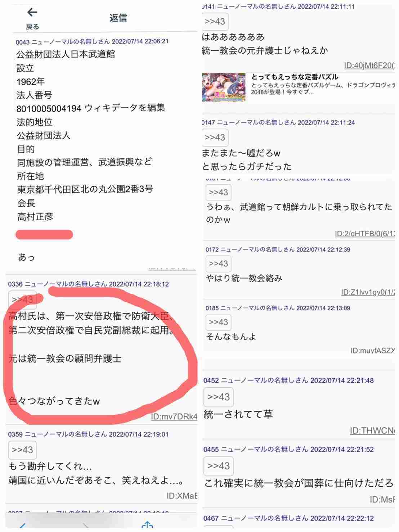
Task: Open the >>43 anchor in post 0141
Action: tap(215, 21)
